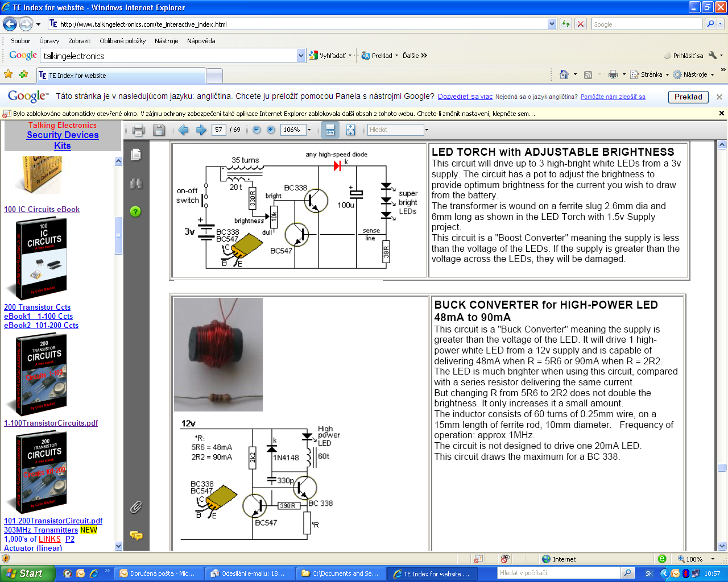Close the yellow popup-blocked information bar
The height and width of the screenshot is (582, 728).
click(x=721, y=113)
